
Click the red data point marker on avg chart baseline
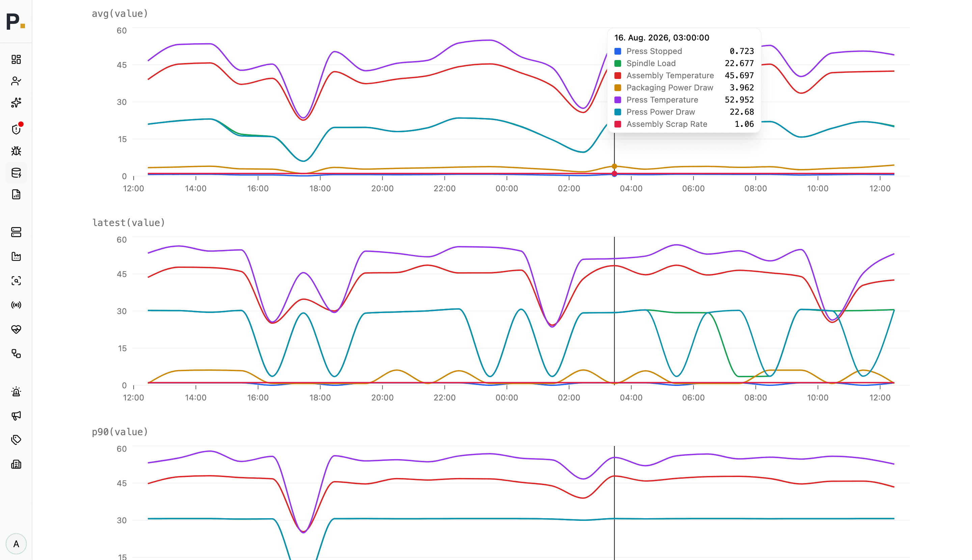pyautogui.click(x=615, y=174)
